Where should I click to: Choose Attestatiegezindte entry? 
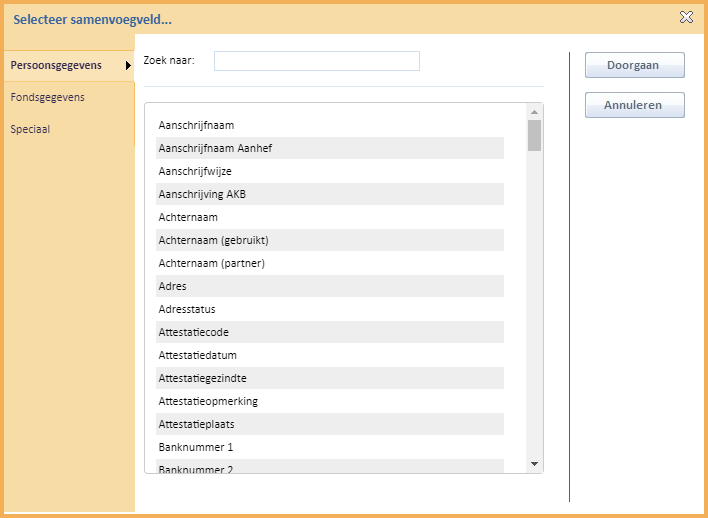click(x=330, y=378)
